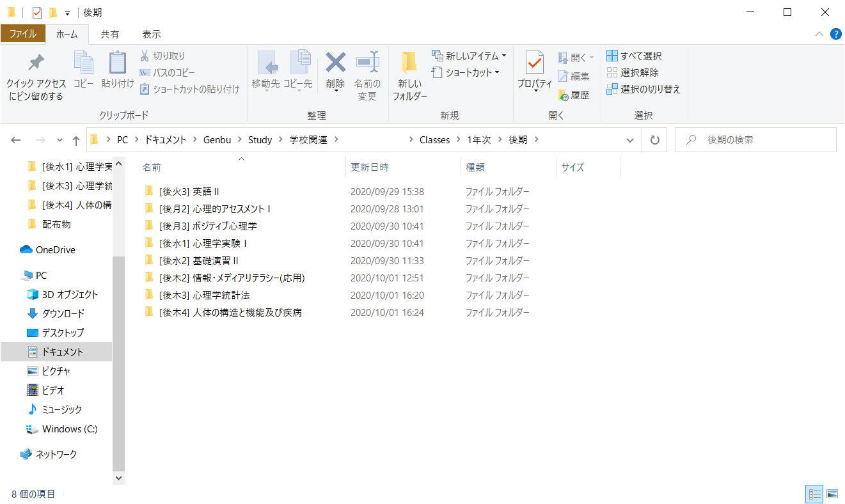Click the navigation pane vertical scrollbar thumb
The width and height of the screenshot is (845, 504).
(119, 365)
